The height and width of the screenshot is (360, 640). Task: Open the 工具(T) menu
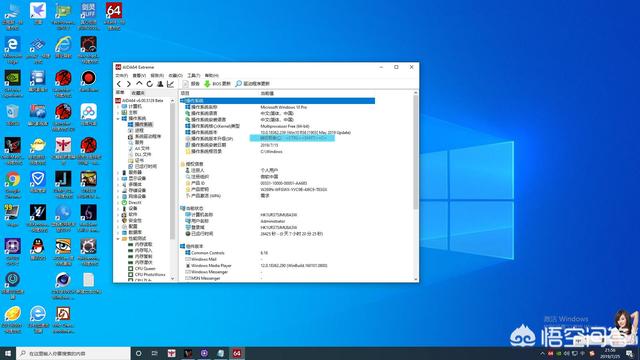(194, 76)
